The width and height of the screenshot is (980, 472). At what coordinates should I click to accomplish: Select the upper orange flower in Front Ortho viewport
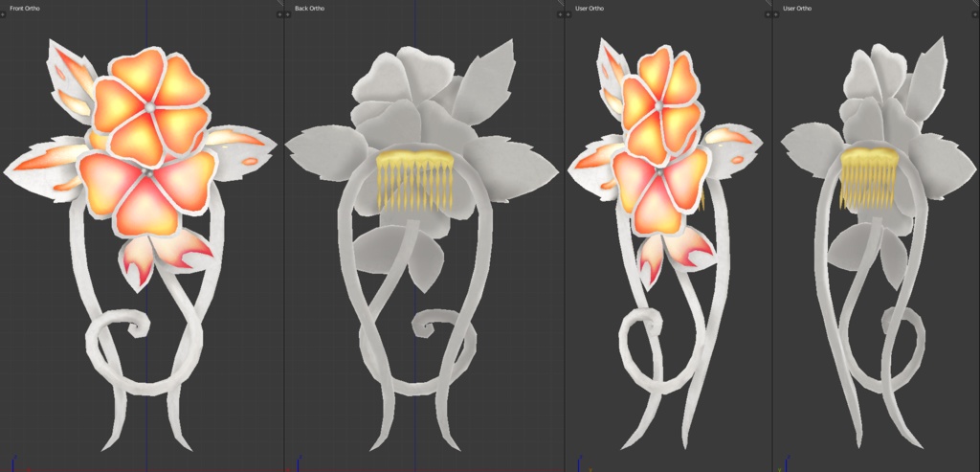point(150,106)
